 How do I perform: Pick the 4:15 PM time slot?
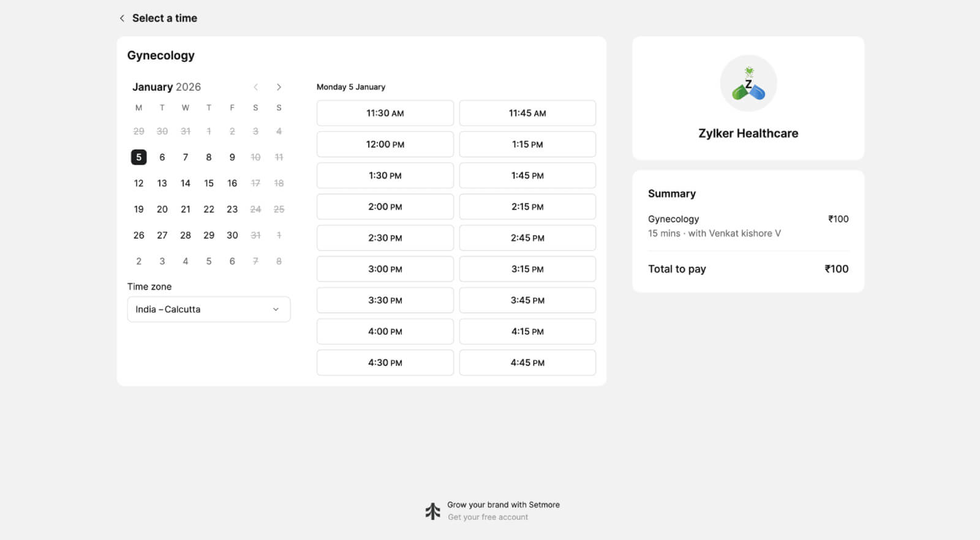point(527,332)
